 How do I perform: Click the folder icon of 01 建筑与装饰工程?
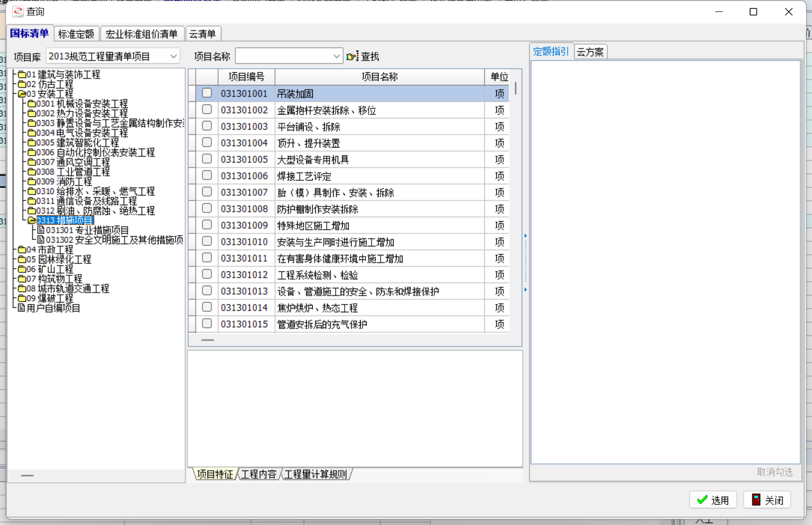pyautogui.click(x=22, y=75)
